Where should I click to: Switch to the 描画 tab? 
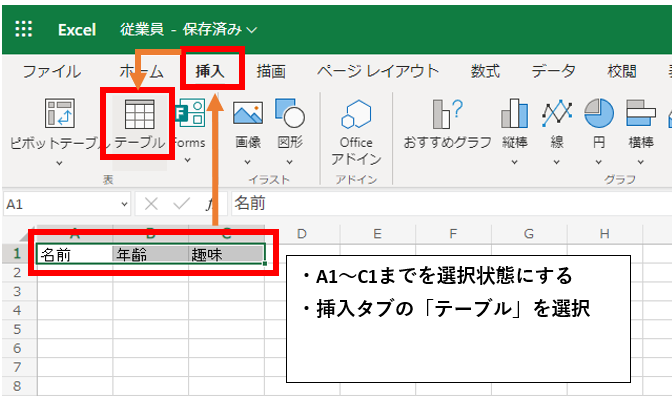271,71
